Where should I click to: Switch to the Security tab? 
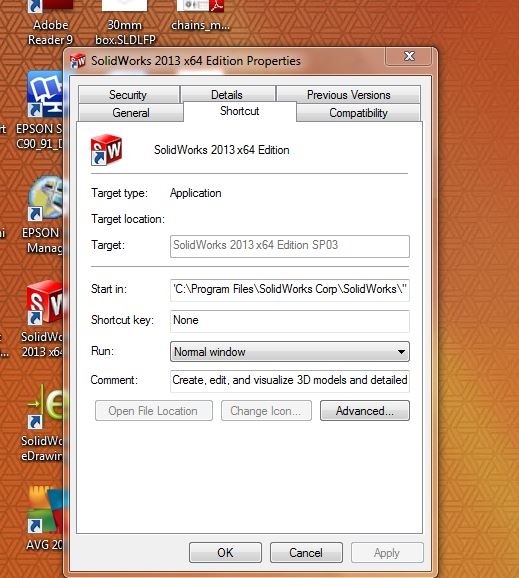click(129, 95)
